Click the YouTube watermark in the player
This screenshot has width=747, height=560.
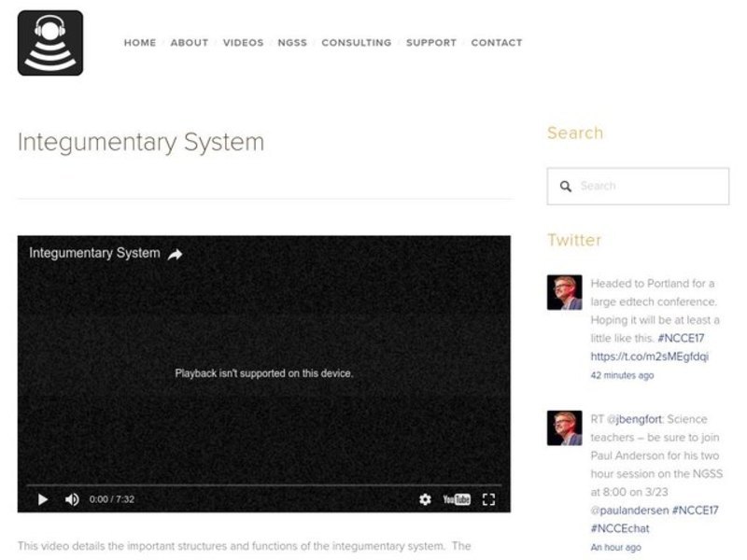pos(456,501)
